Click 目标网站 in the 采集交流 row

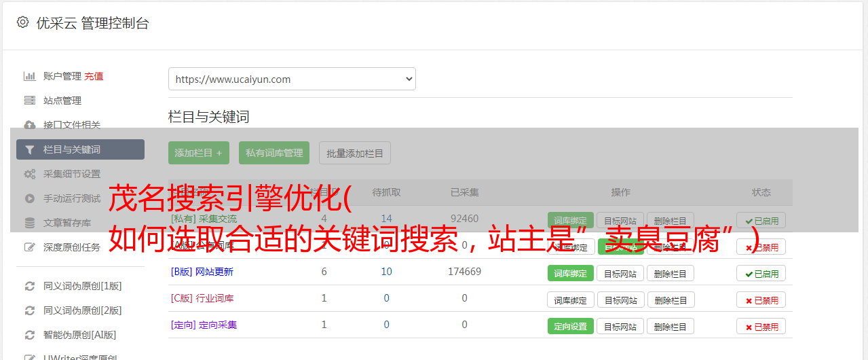point(620,220)
